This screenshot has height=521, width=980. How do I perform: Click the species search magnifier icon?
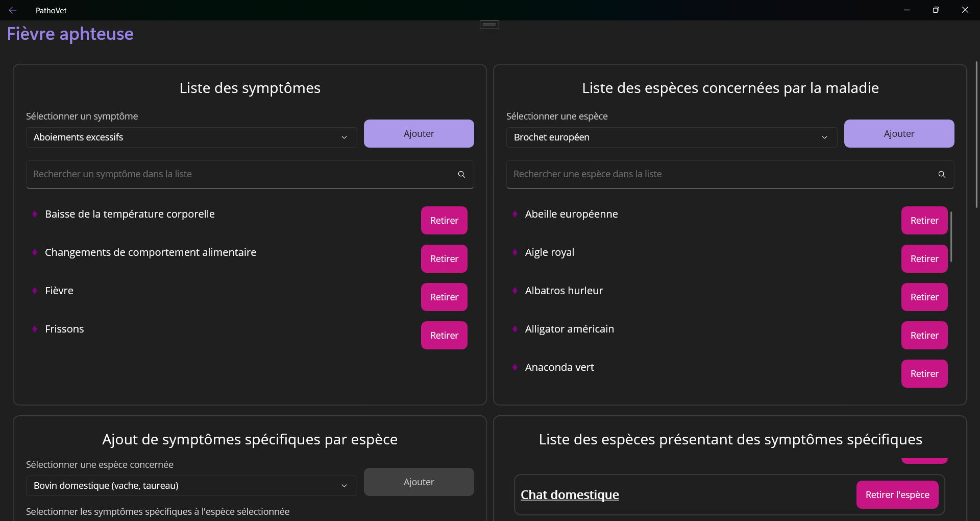coord(942,175)
